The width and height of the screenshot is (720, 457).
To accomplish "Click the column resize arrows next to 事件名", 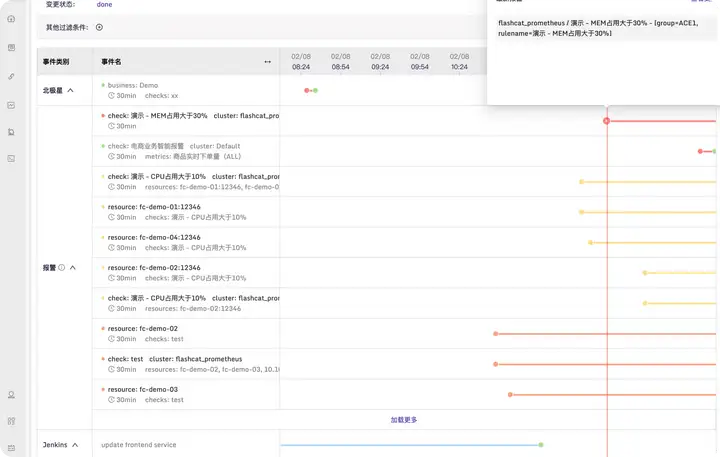I will (267, 62).
